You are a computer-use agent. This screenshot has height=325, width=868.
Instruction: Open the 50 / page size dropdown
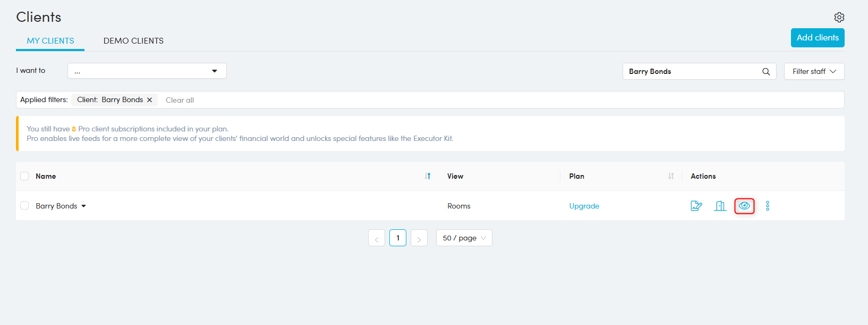tap(464, 238)
